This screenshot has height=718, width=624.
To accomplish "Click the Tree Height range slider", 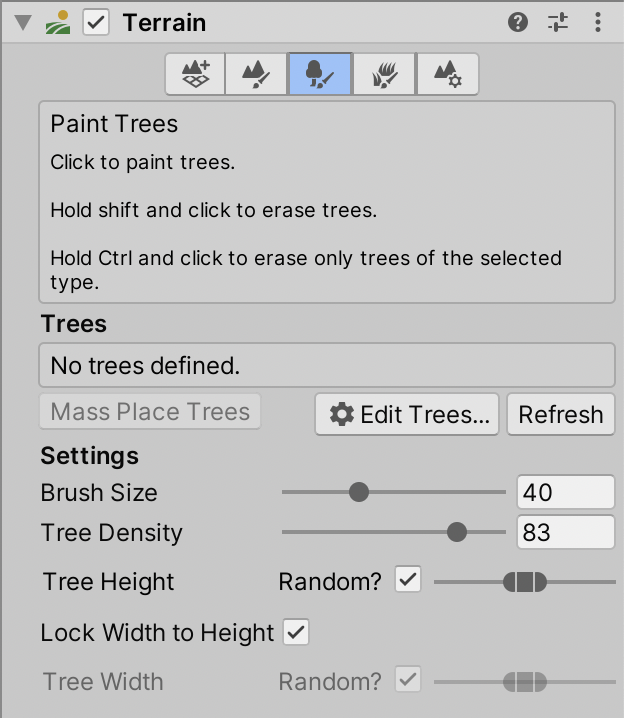I will 525,581.
